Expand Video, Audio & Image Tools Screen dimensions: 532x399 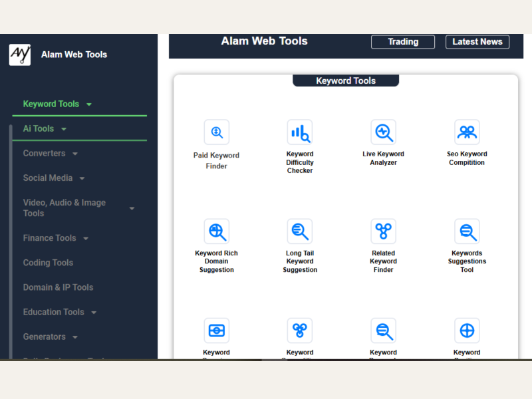[x=78, y=208]
